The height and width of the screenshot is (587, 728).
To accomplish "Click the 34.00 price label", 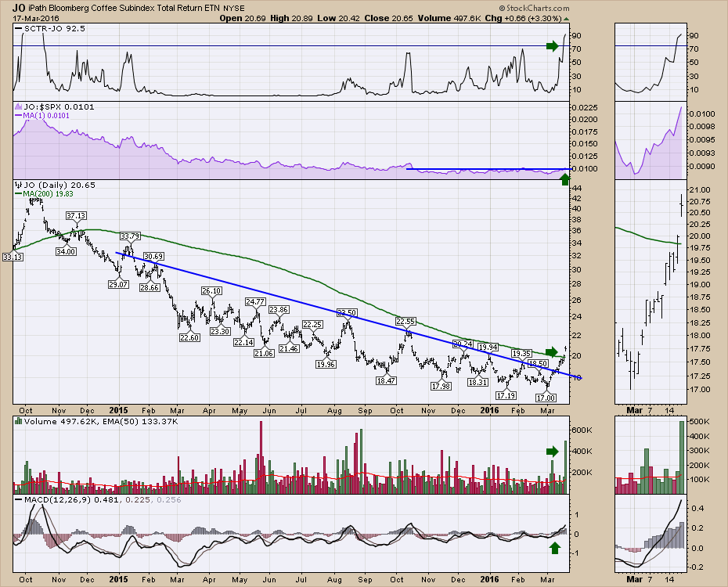I will coord(66,251).
